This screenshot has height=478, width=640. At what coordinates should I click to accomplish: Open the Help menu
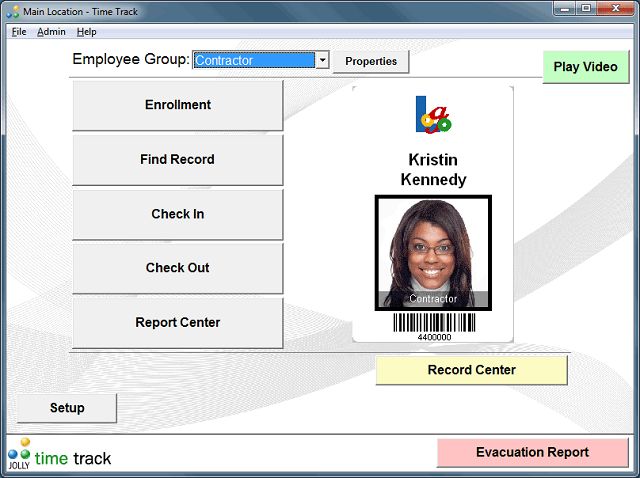87,32
